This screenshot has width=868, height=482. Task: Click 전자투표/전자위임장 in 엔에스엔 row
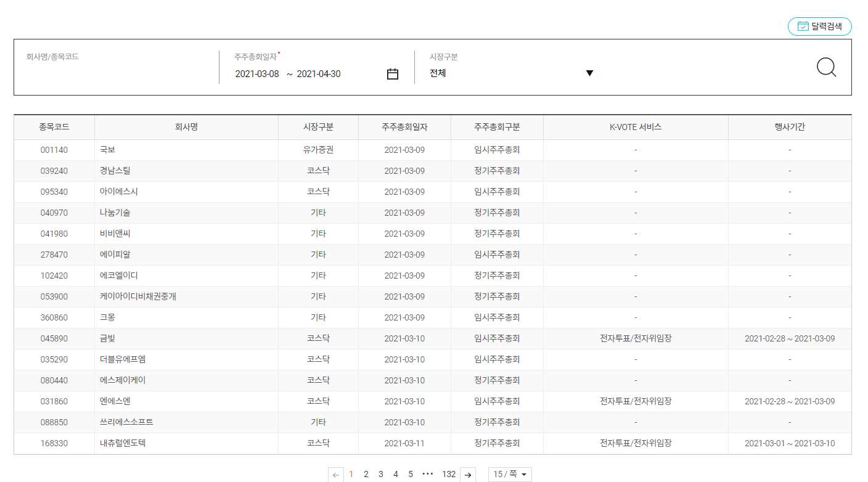(636, 401)
